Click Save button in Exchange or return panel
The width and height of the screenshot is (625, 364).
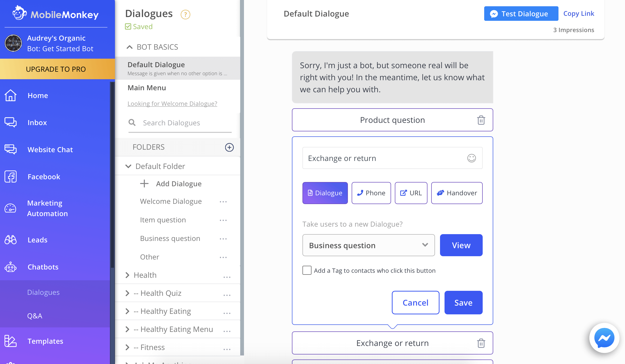point(463,303)
